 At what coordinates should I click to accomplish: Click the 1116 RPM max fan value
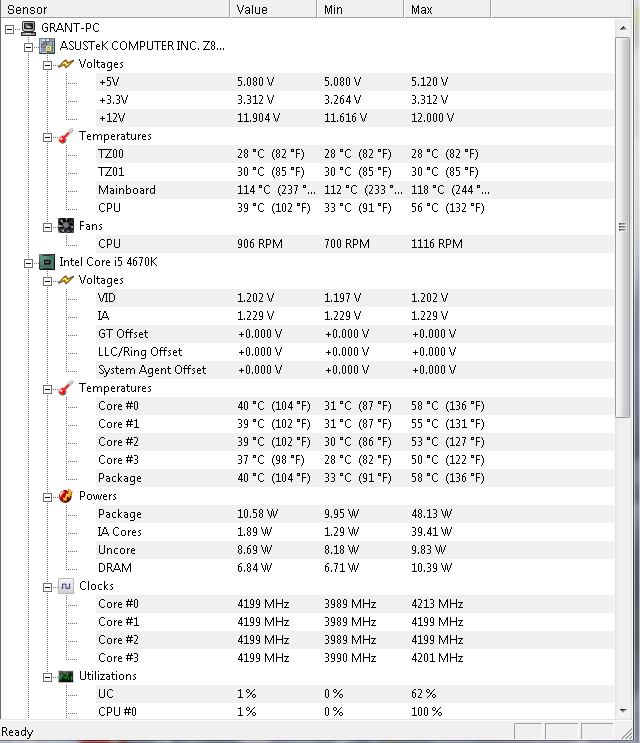click(436, 244)
